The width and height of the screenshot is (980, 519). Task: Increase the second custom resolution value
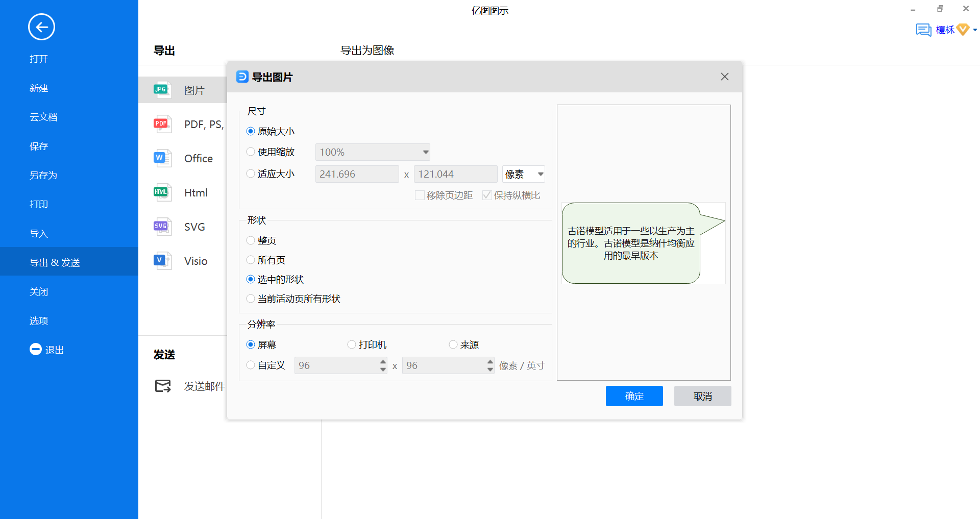click(490, 361)
